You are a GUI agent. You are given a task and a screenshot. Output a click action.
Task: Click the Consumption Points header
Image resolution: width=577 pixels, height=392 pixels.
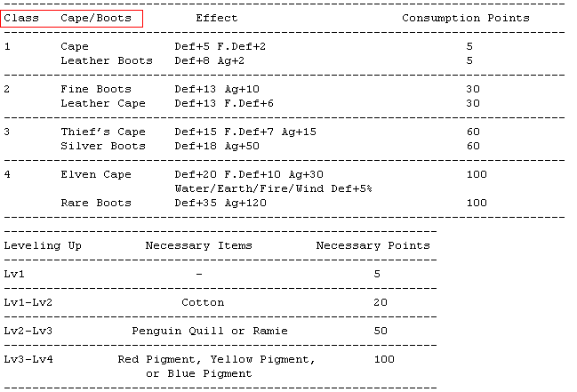click(466, 18)
